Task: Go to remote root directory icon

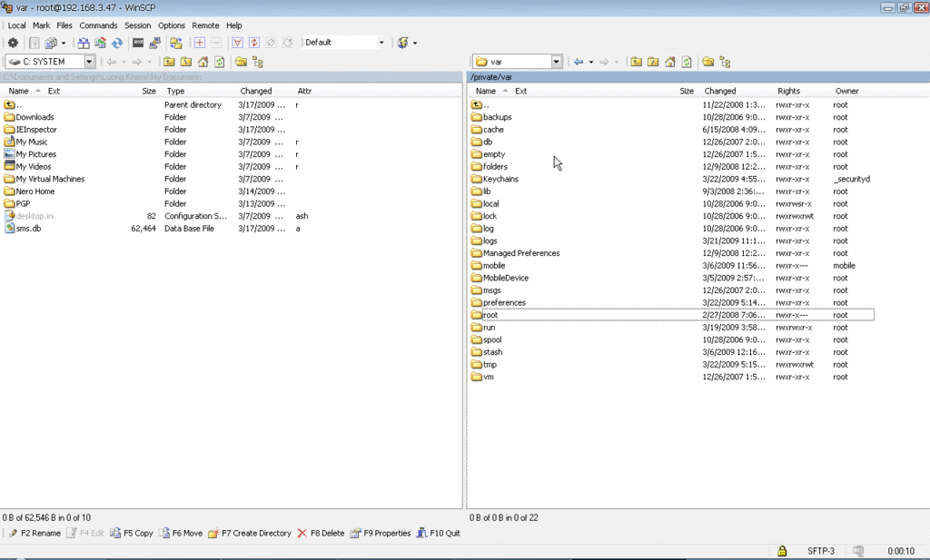Action: pyautogui.click(x=653, y=62)
